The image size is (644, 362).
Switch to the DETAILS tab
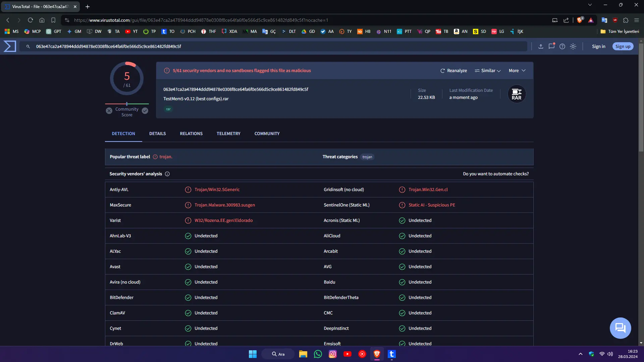tap(158, 134)
